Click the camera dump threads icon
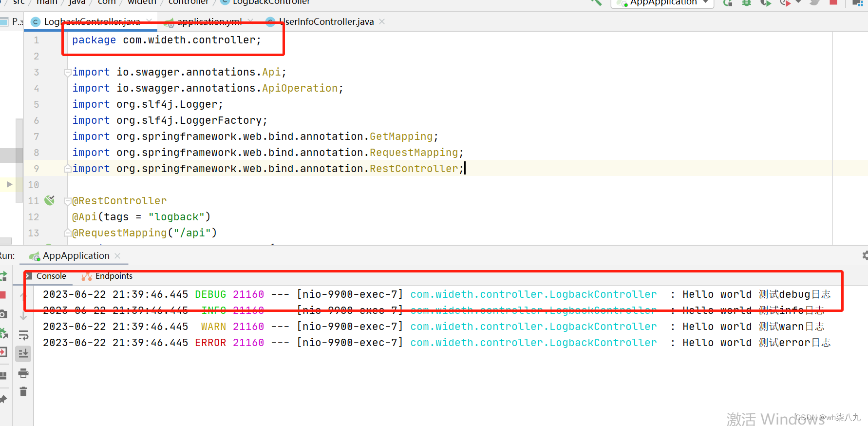 tap(3, 314)
